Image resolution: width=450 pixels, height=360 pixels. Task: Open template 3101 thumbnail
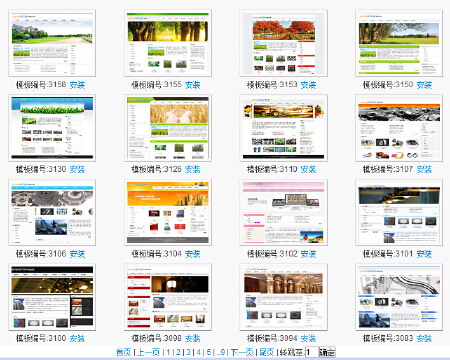tap(399, 212)
